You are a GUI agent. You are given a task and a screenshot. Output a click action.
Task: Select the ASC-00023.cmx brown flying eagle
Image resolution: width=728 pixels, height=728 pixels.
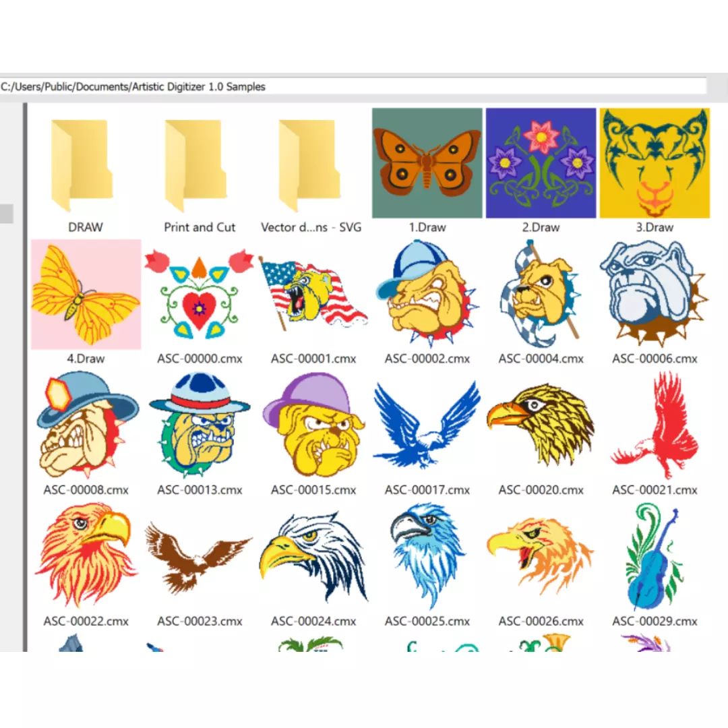tap(200, 557)
